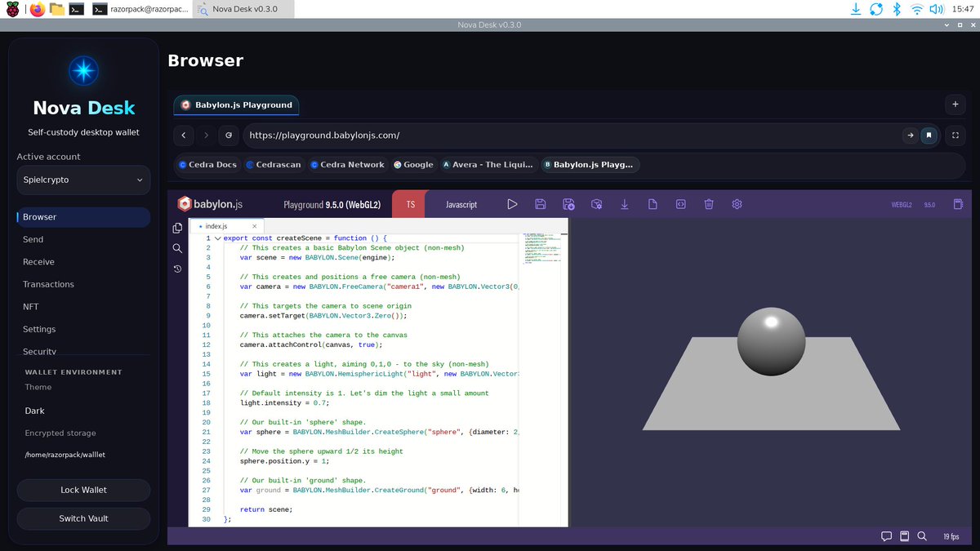Click the Switch Vault button
980x551 pixels.
83,518
